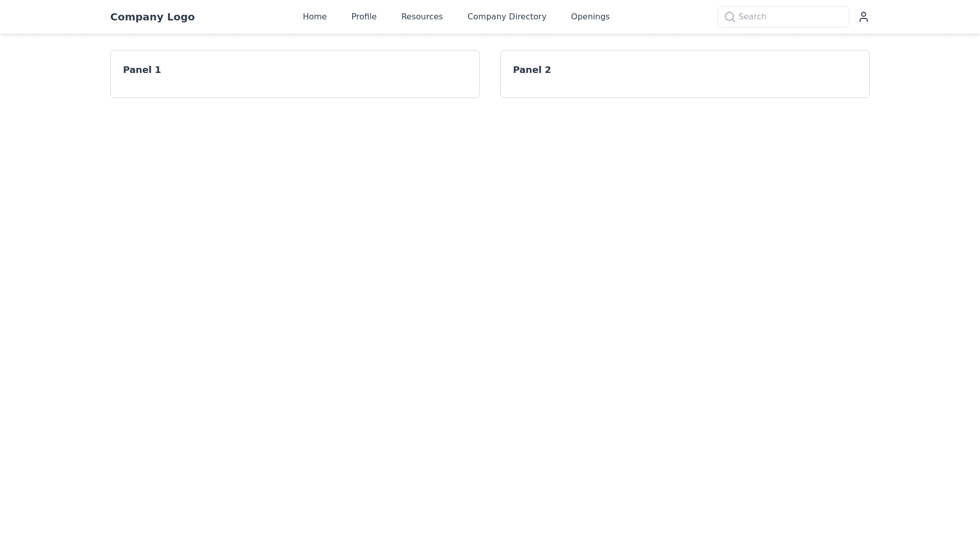The height and width of the screenshot is (551, 980).
Task: Open the Resources nav item
Action: (x=422, y=17)
